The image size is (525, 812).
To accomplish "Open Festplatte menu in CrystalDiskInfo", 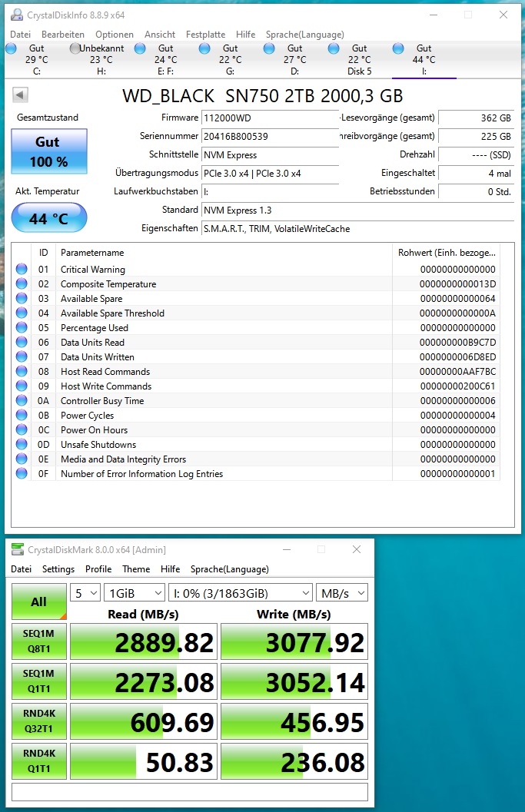I will [x=206, y=34].
